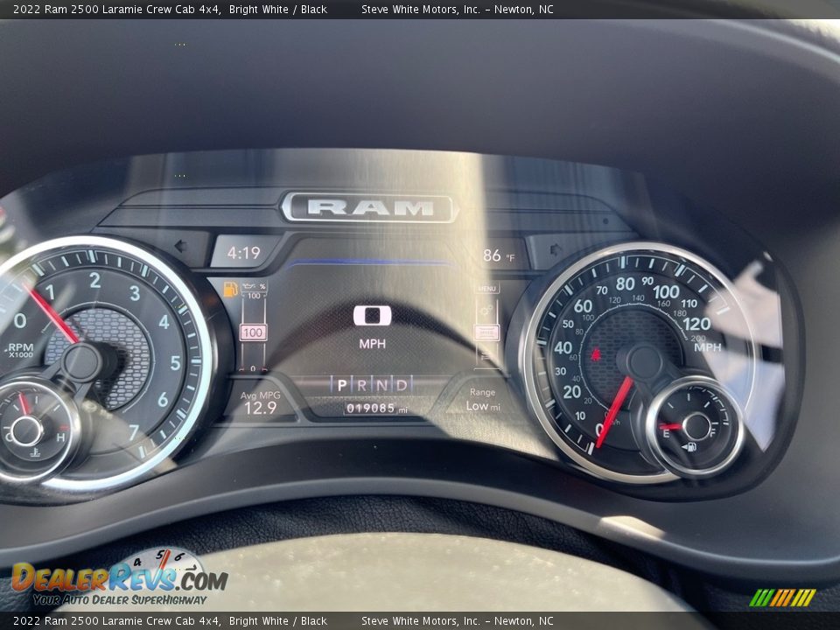Click the 120 mark on the speedometer
The height and width of the screenshot is (630, 840).
pyautogui.click(x=696, y=324)
